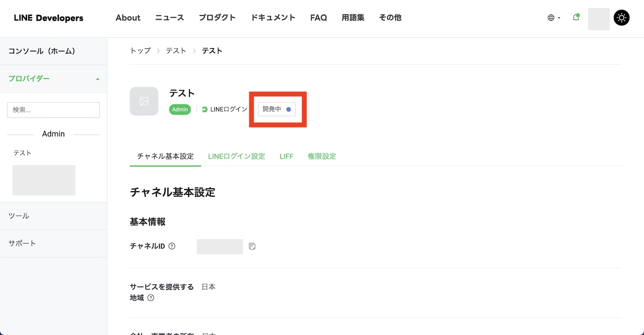Click the トップ breadcrumb link
Image resolution: width=644 pixels, height=335 pixels.
[x=140, y=51]
